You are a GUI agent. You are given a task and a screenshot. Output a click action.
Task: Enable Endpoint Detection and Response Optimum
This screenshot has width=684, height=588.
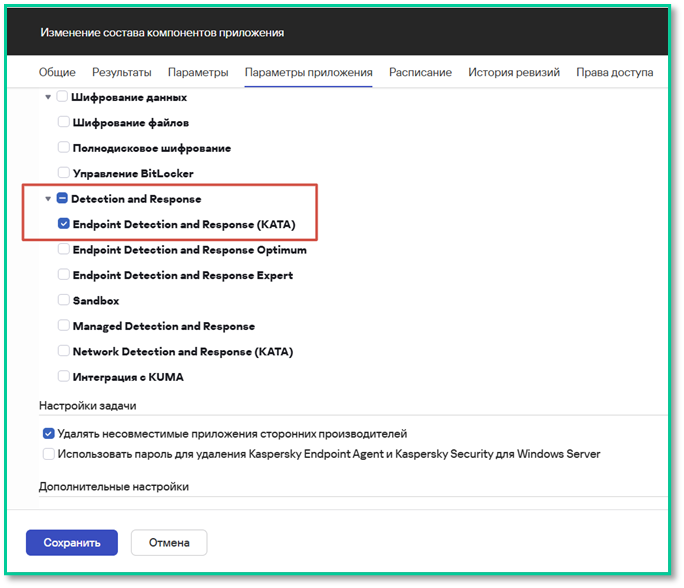(64, 249)
